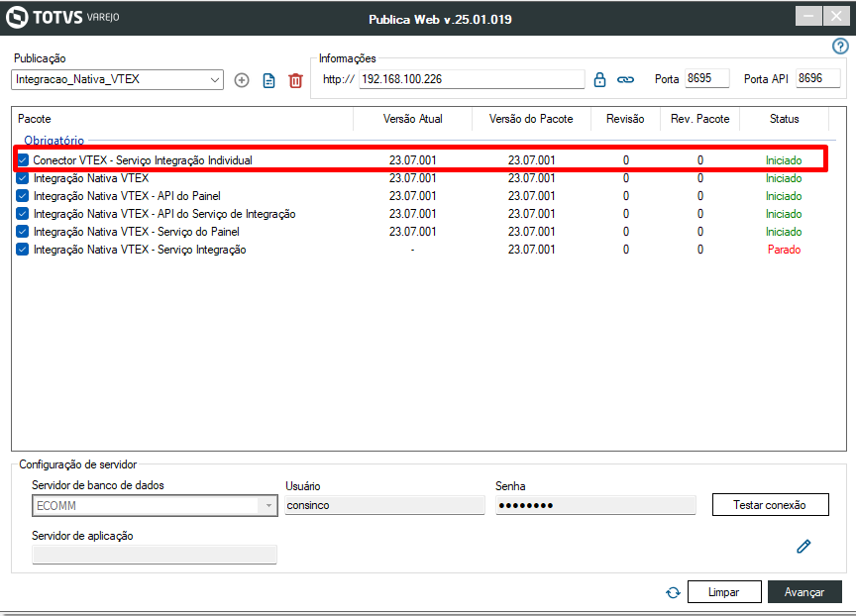The width and height of the screenshot is (856, 616).
Task: Uncheck Conector VTEX - Serviço Integração Individual
Action: (x=23, y=160)
